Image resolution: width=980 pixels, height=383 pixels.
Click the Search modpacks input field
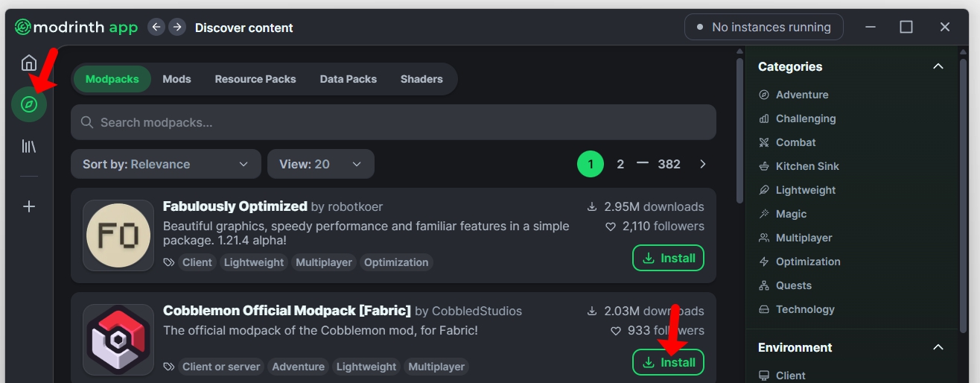[x=393, y=122]
